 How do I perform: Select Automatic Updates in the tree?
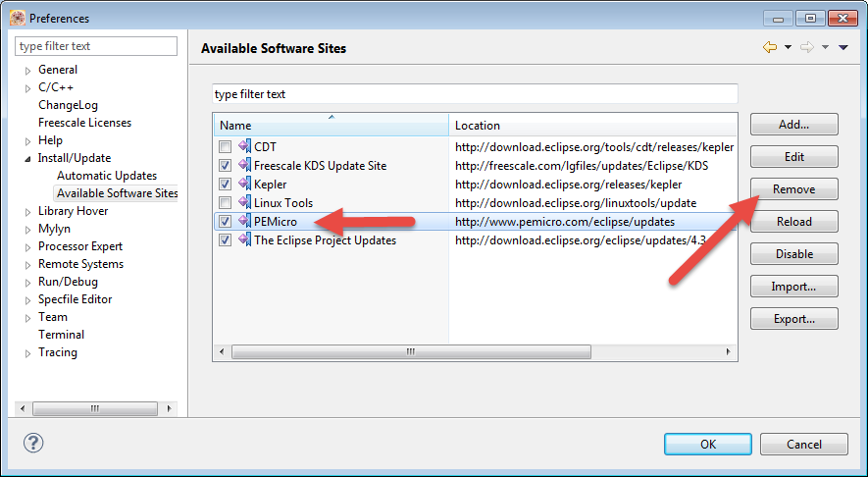pyautogui.click(x=107, y=176)
